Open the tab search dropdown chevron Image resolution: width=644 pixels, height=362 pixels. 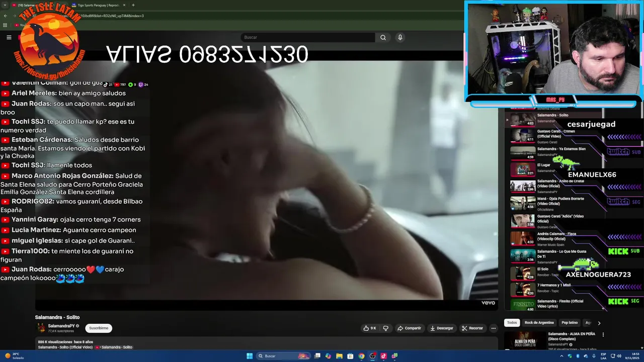[5, 5]
